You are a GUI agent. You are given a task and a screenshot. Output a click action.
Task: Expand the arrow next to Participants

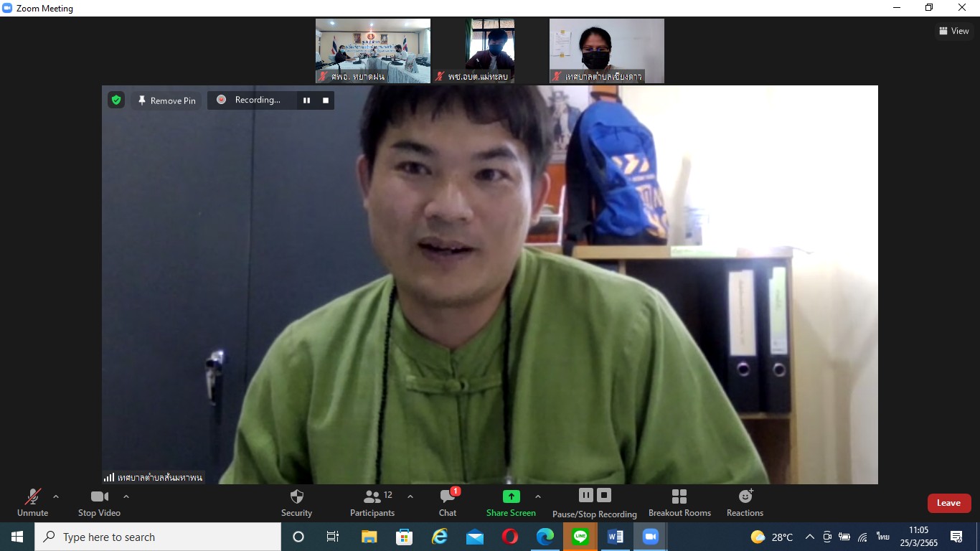click(410, 496)
